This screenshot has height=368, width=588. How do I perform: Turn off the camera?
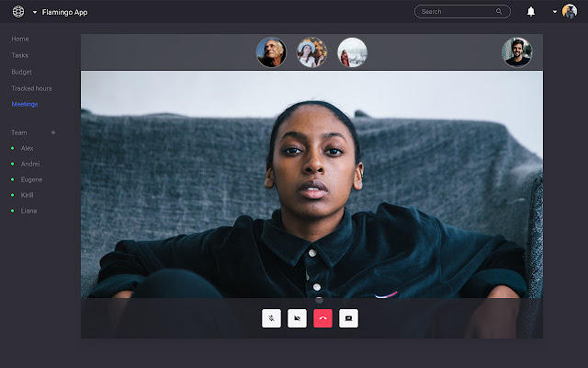tap(297, 318)
